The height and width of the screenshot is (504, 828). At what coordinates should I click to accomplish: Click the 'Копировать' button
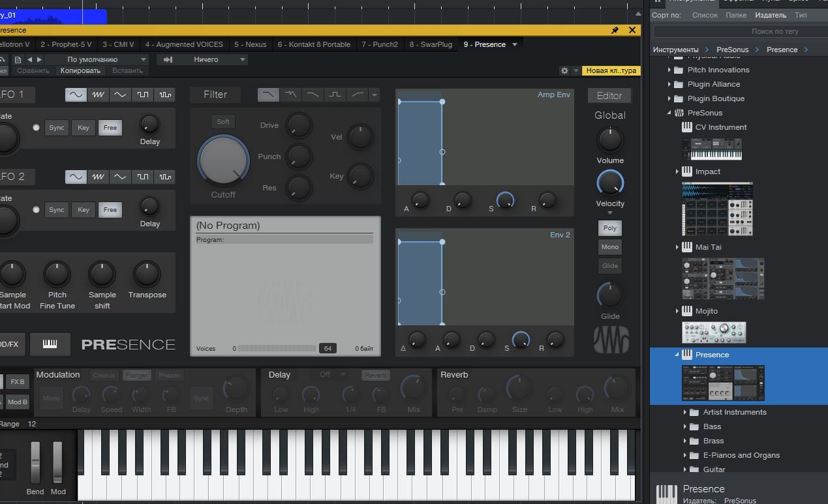click(x=80, y=70)
